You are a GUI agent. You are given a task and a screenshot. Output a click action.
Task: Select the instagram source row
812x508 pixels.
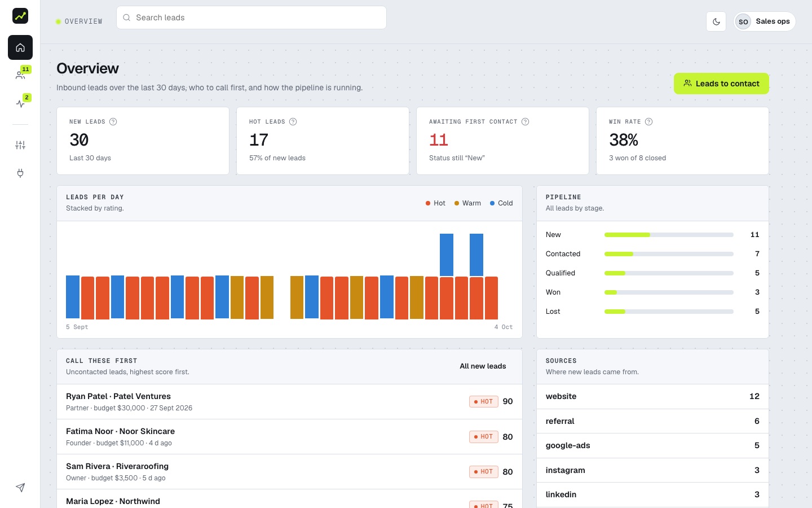click(x=652, y=470)
